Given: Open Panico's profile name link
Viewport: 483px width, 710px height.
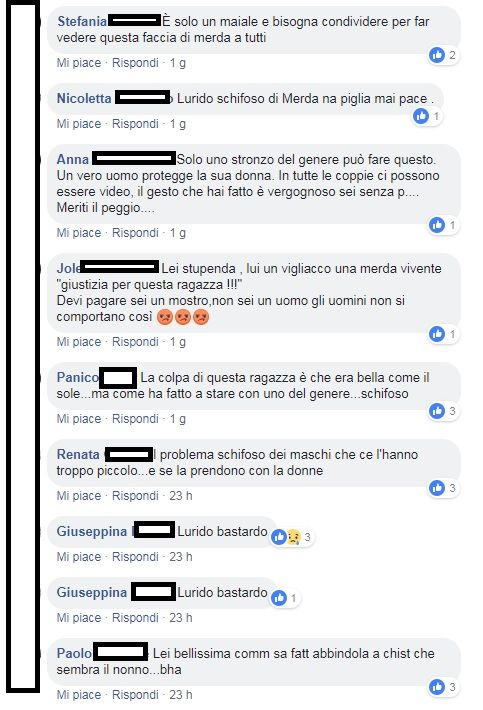Looking at the screenshot, I should coord(77,377).
